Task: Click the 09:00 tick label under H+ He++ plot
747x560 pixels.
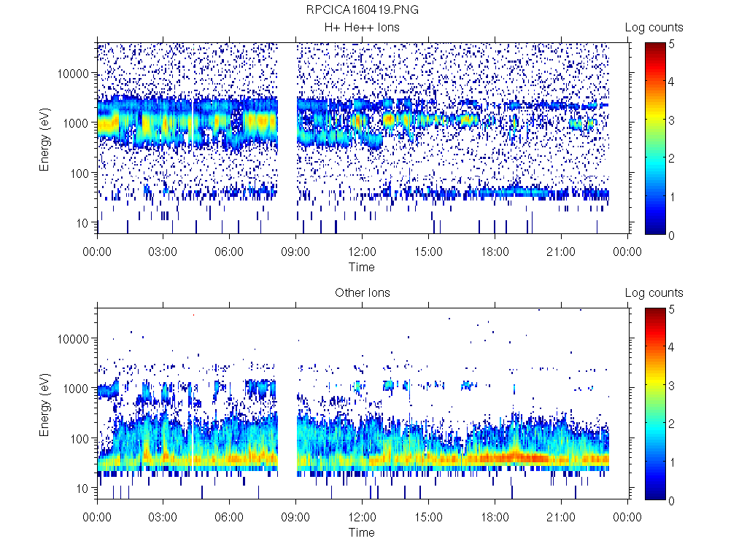Action: point(295,252)
